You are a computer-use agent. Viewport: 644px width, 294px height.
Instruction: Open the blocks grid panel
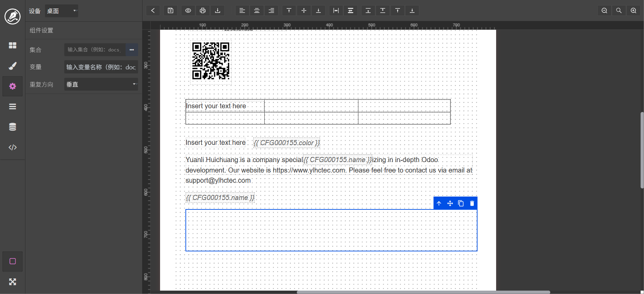[x=13, y=45]
